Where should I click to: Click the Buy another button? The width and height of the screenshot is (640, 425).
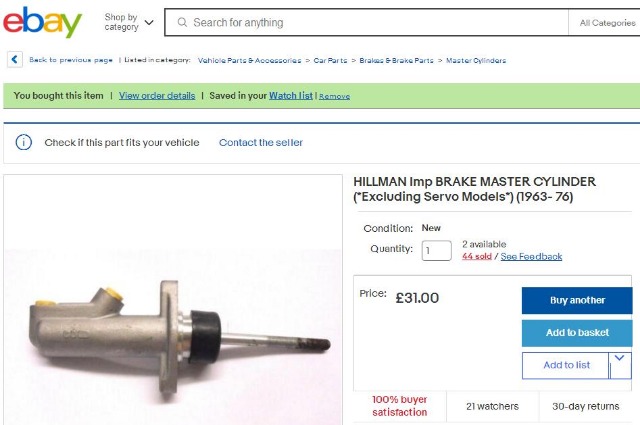pos(577,300)
